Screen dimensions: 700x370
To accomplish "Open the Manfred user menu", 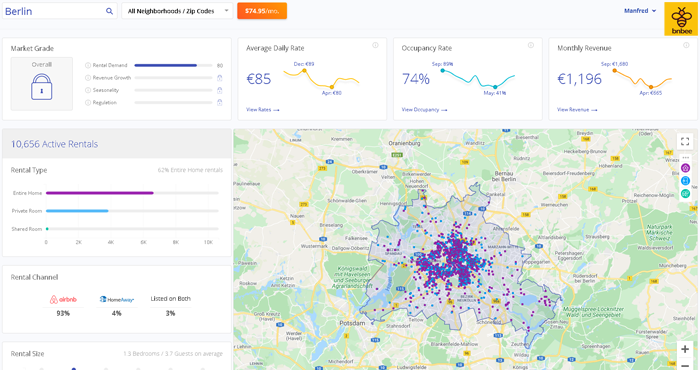I will pyautogui.click(x=640, y=11).
